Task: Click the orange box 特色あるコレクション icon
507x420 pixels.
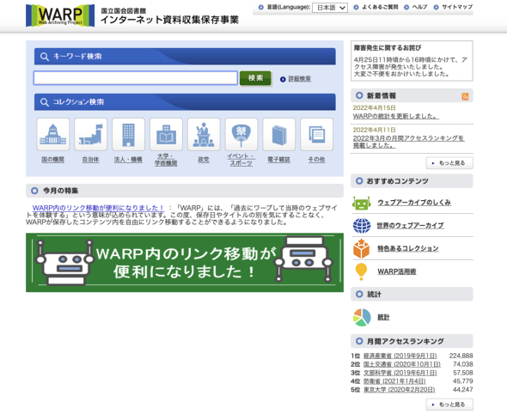Action: (x=361, y=248)
